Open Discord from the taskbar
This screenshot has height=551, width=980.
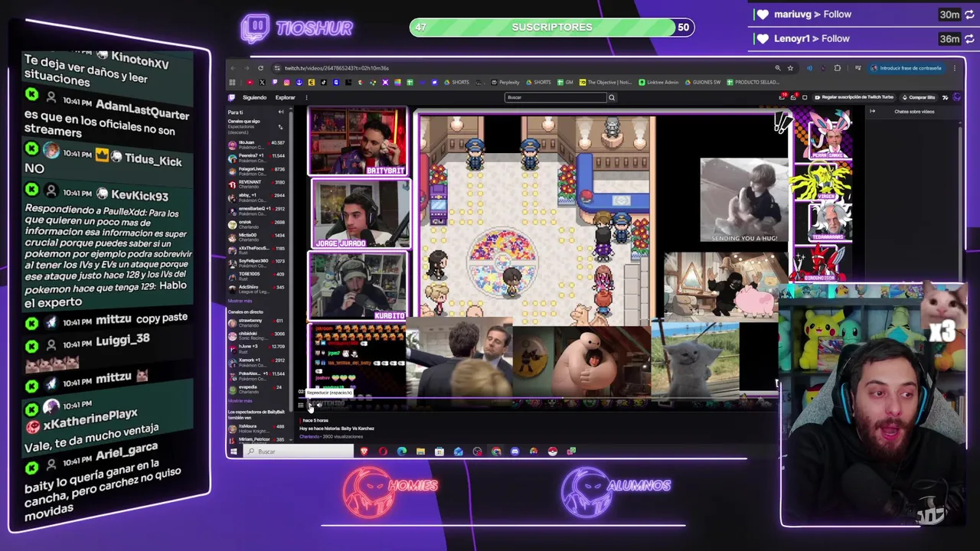click(x=514, y=452)
